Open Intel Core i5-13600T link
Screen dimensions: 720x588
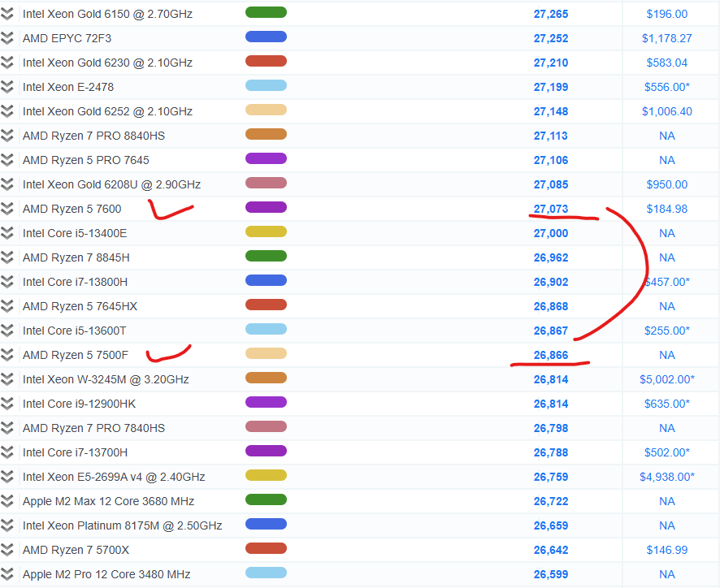pyautogui.click(x=75, y=331)
